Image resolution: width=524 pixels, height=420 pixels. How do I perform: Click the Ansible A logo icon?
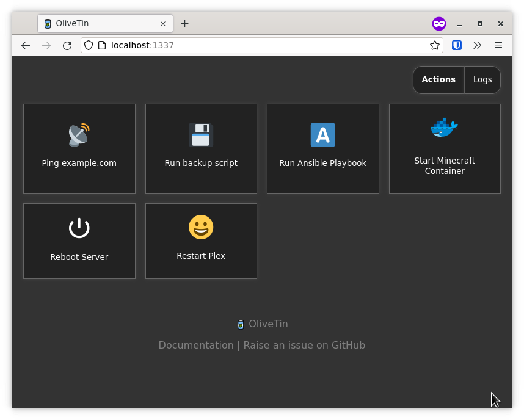tap(323, 135)
